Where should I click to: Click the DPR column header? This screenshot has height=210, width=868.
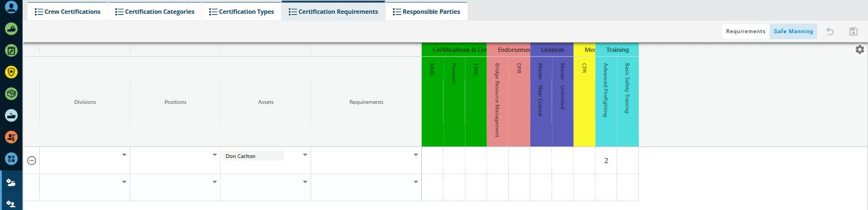tap(519, 101)
